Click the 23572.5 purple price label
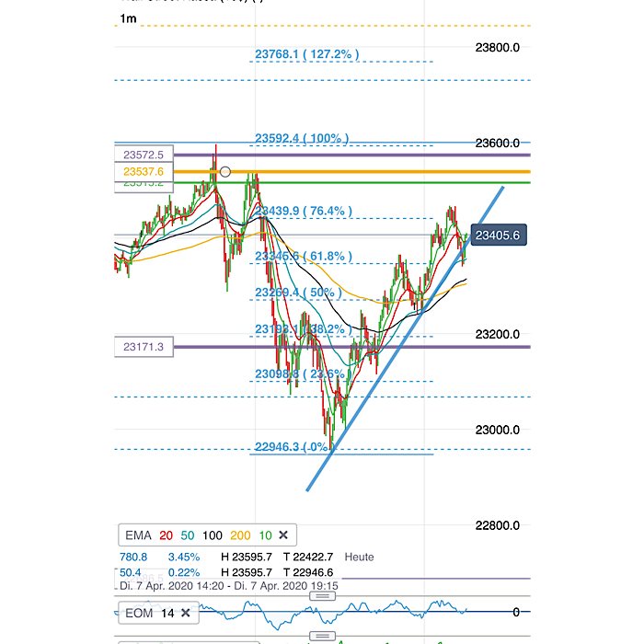Screen dimensions: 644x644 (144, 155)
